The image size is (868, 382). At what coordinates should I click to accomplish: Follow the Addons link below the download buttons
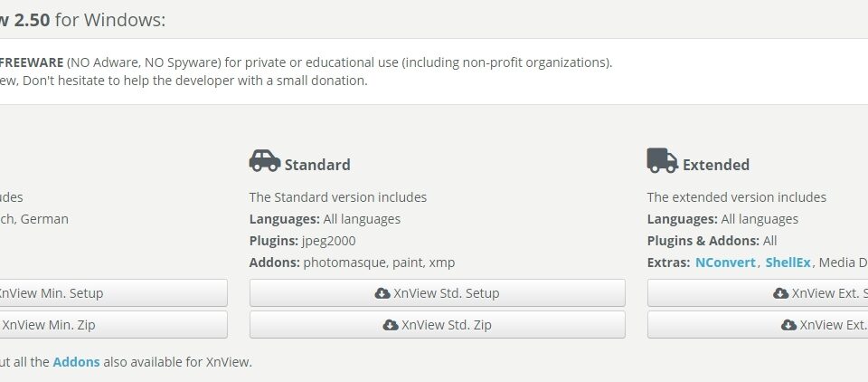[x=76, y=362]
